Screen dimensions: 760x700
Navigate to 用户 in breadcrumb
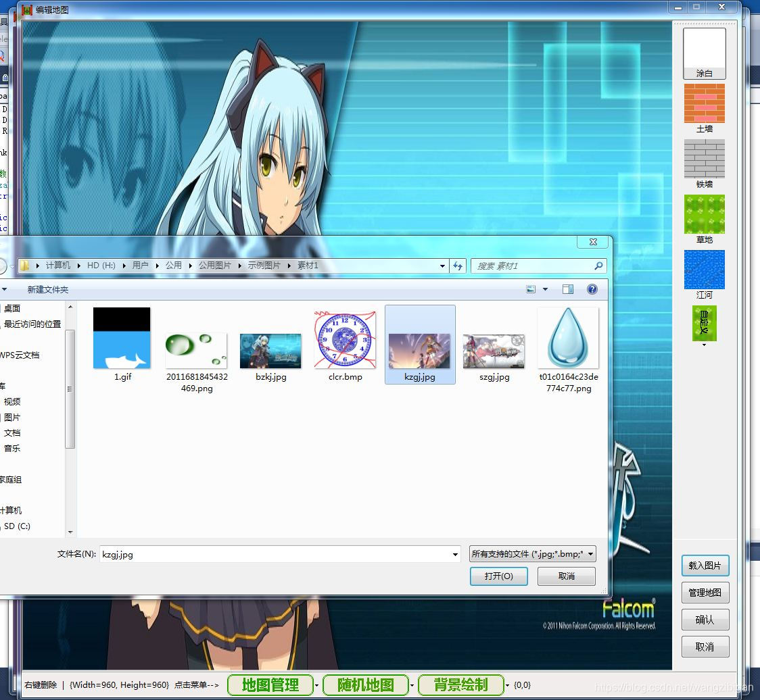(140, 266)
